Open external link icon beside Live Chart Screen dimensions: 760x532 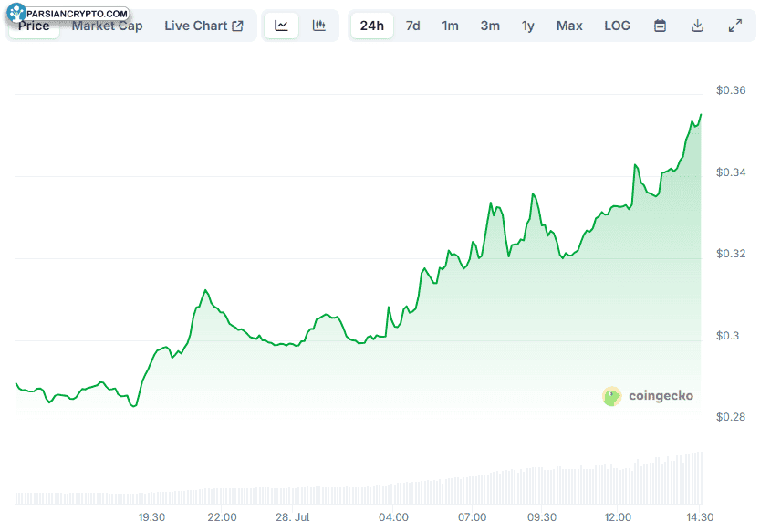coord(237,26)
